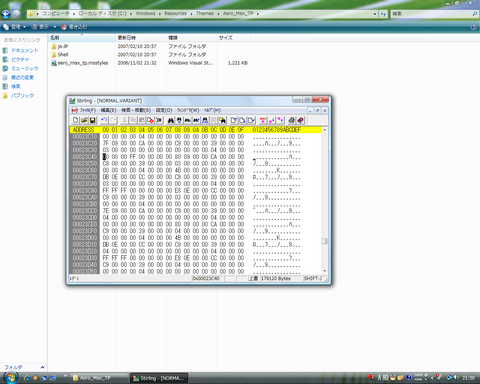Click the 種類 column header in Explorer
Viewport: 480px width, 384px height.
coord(192,38)
